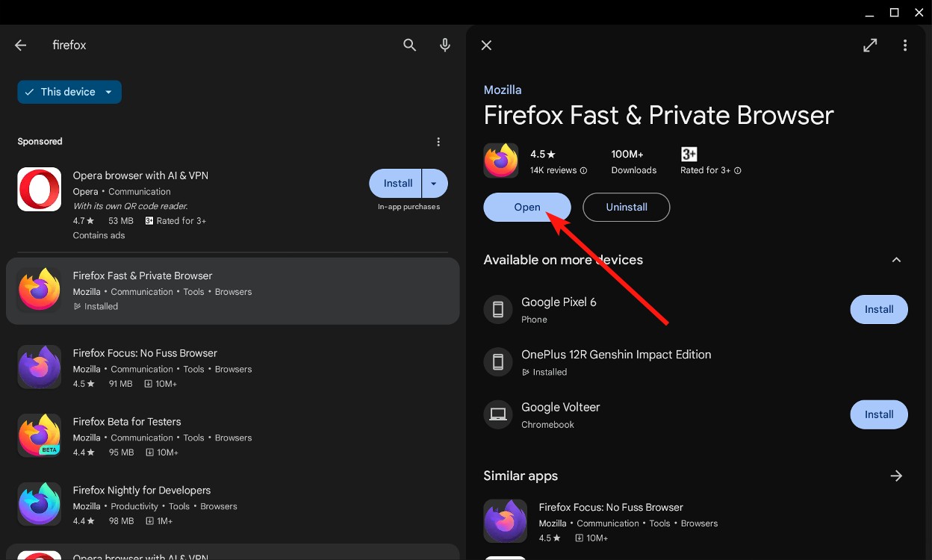Open the Sponsored section options menu
Screen dimensions: 932x560
[x=438, y=141]
